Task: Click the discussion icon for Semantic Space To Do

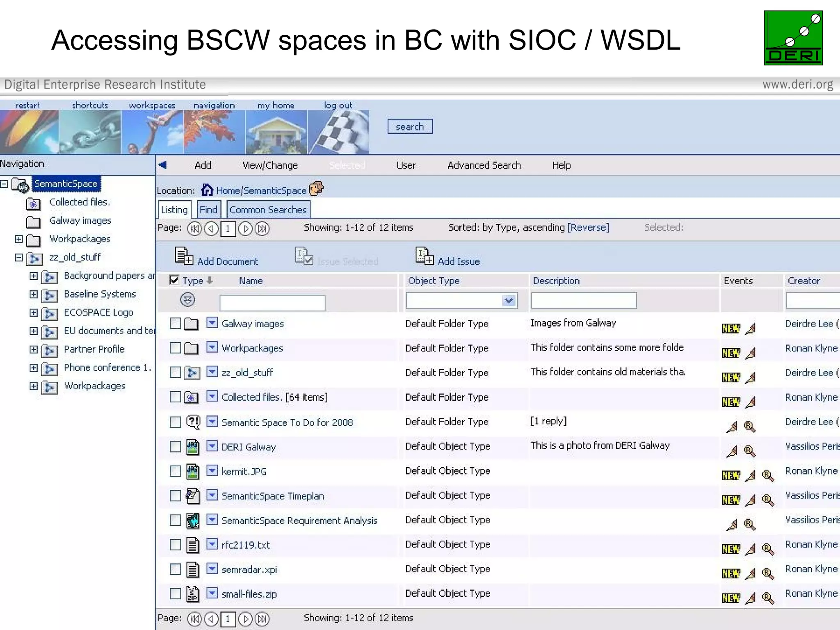Action: [193, 422]
